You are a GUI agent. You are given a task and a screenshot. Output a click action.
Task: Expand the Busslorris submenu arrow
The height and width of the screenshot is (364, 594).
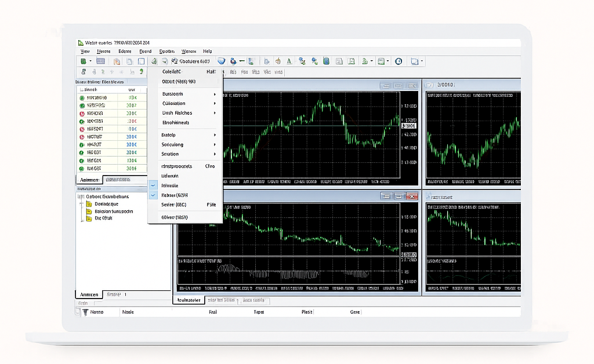pyautogui.click(x=215, y=94)
